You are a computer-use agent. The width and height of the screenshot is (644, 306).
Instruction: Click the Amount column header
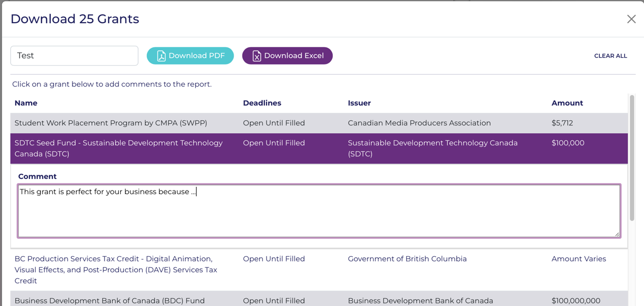[x=567, y=103]
